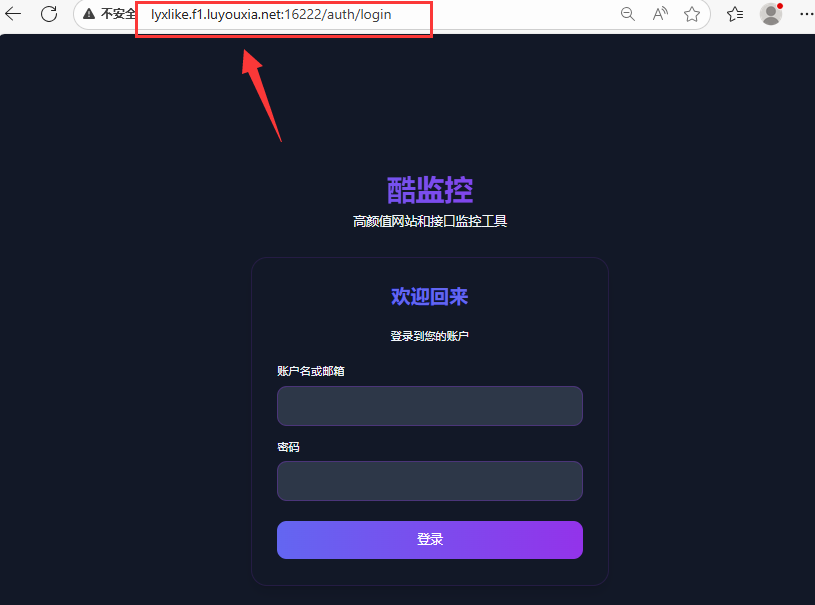This screenshot has width=815, height=605.
Task: Click the zoom magnifier icon in address bar
Action: point(628,14)
